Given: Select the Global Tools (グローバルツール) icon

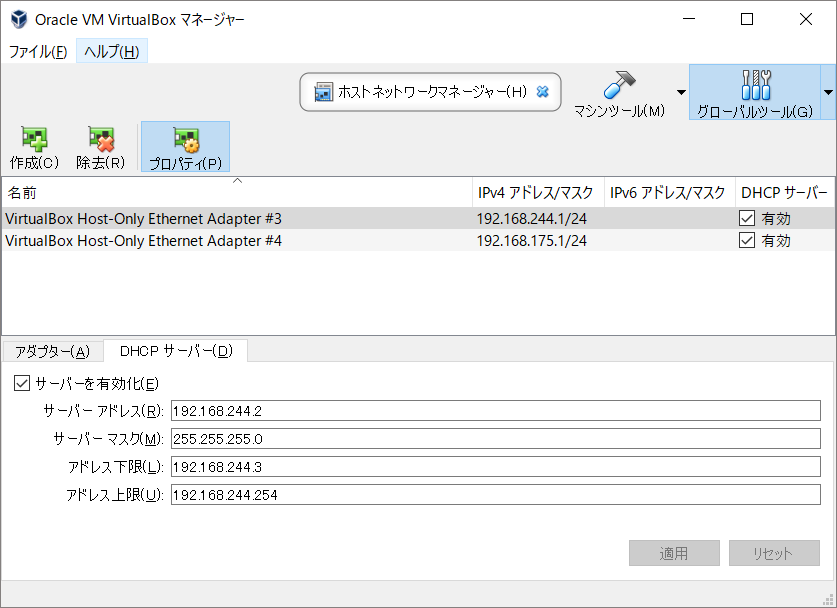Looking at the screenshot, I should (755, 85).
